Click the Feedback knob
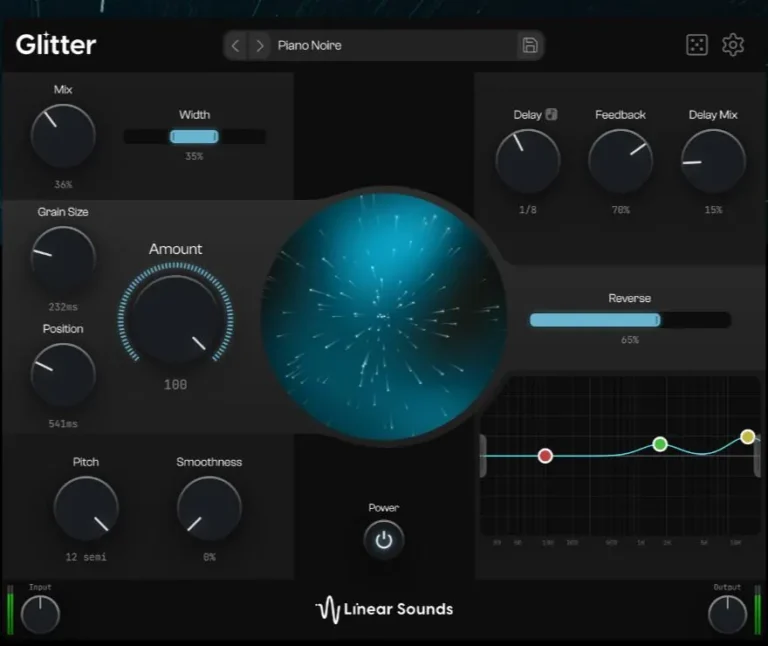Image resolution: width=768 pixels, height=646 pixels. [x=620, y=161]
